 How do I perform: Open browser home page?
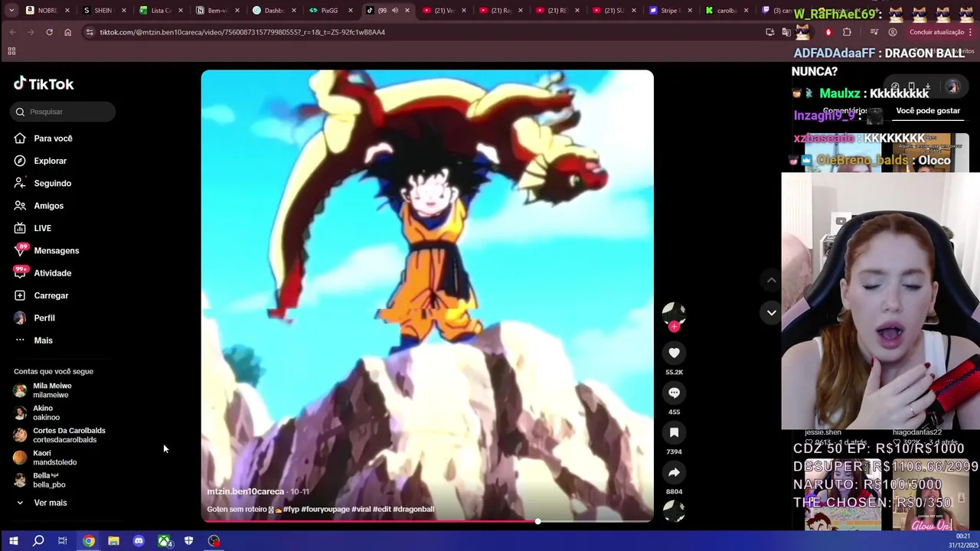(x=67, y=32)
